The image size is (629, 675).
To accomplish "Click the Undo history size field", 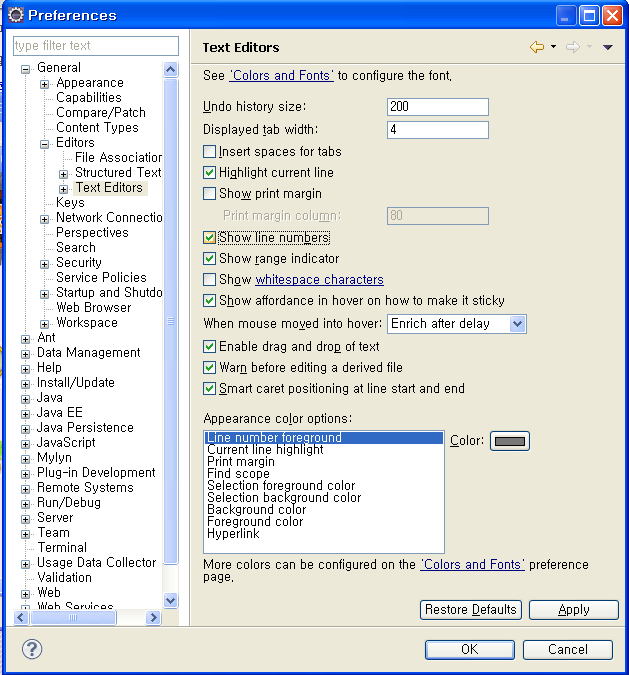I will click(437, 107).
